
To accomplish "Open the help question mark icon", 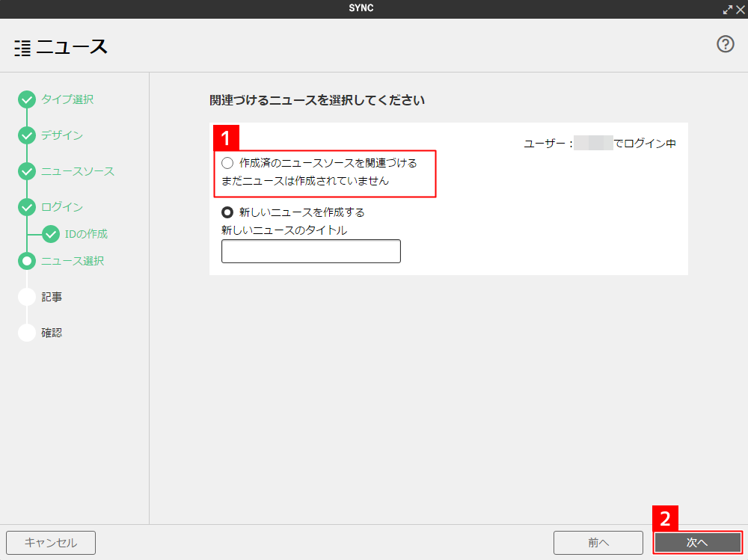I will point(725,44).
